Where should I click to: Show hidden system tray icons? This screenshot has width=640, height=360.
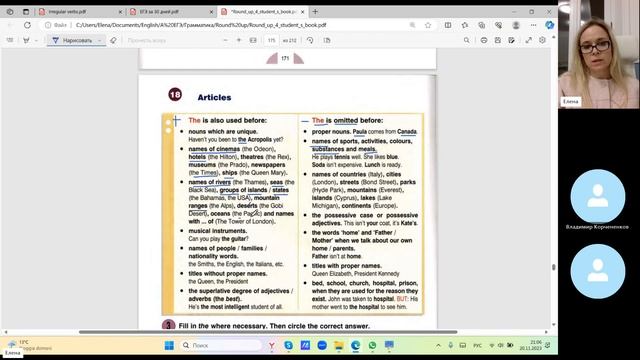[438, 345]
